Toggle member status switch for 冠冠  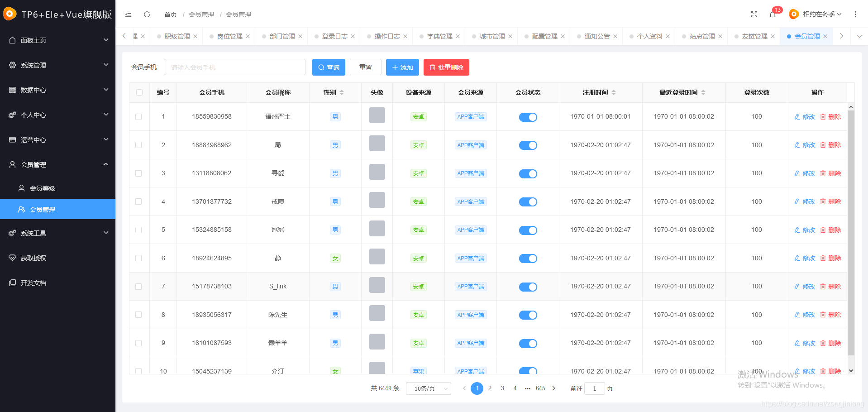528,230
